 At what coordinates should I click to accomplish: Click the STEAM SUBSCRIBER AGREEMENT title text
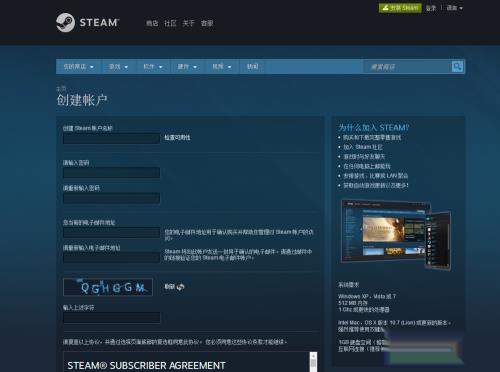(146, 366)
